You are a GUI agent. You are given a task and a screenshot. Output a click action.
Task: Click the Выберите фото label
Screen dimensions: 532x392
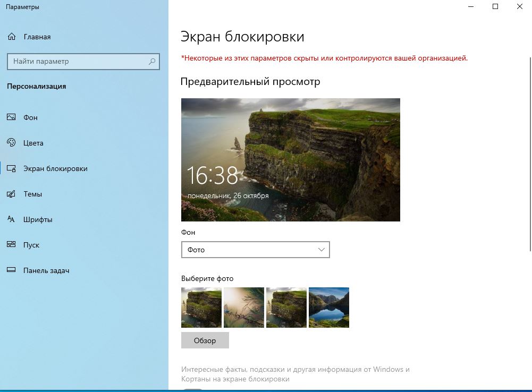(207, 278)
